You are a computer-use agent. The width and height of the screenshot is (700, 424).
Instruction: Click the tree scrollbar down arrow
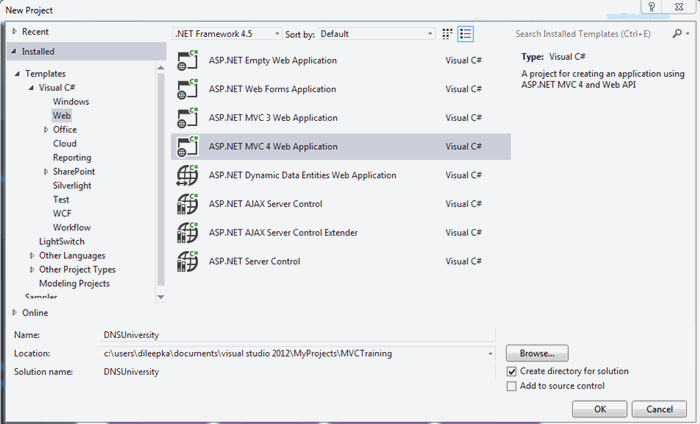tap(161, 297)
